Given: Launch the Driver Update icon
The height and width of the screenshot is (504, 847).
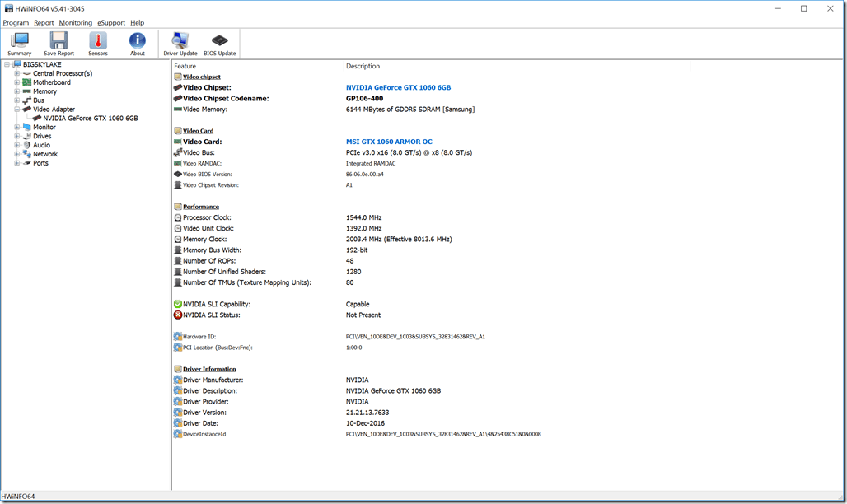Looking at the screenshot, I should point(180,40).
